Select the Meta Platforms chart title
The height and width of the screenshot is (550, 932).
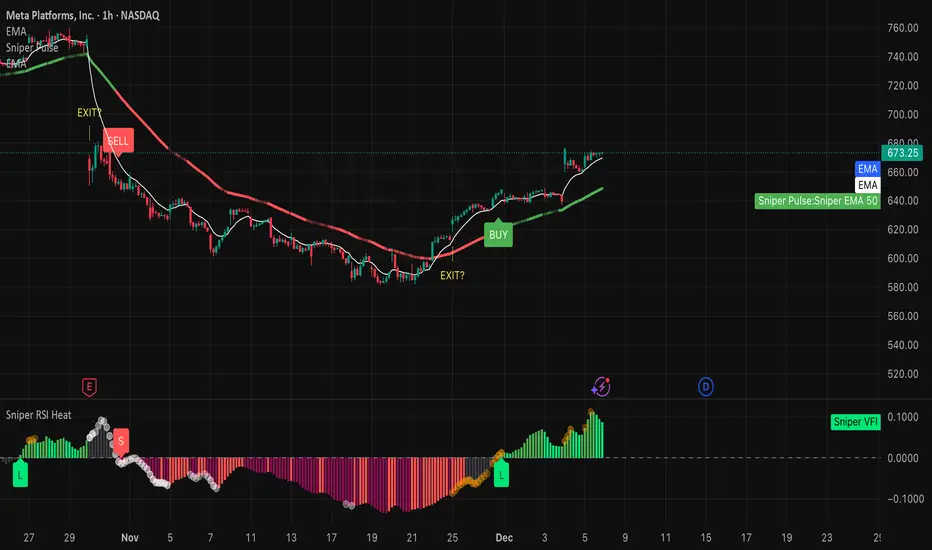[x=83, y=15]
